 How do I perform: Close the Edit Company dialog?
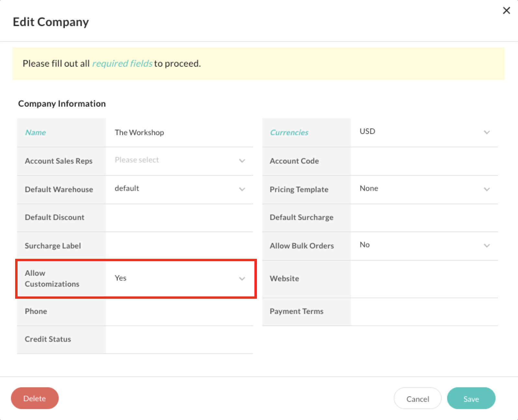pyautogui.click(x=506, y=10)
